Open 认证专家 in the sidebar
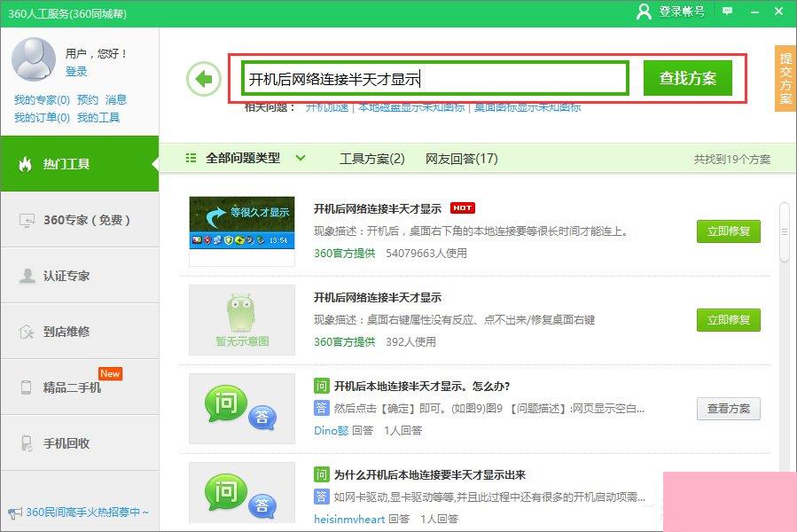The image size is (797, 532). 80,276
